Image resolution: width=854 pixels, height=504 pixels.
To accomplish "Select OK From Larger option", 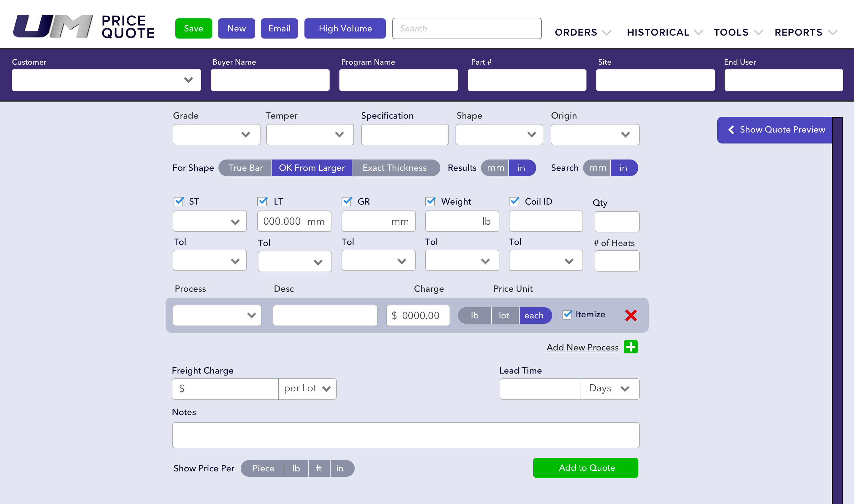I will (312, 168).
